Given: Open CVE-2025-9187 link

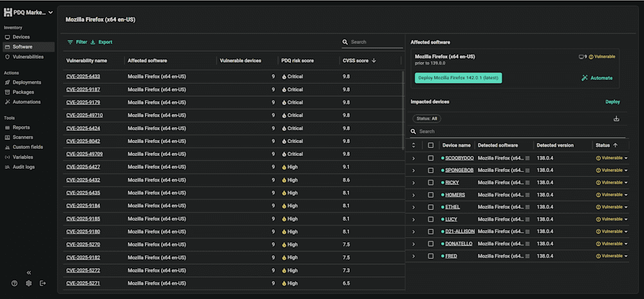Looking at the screenshot, I should (x=83, y=90).
